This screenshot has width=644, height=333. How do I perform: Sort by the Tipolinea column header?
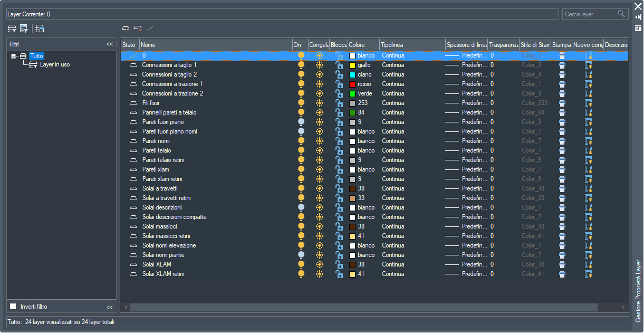coord(412,45)
